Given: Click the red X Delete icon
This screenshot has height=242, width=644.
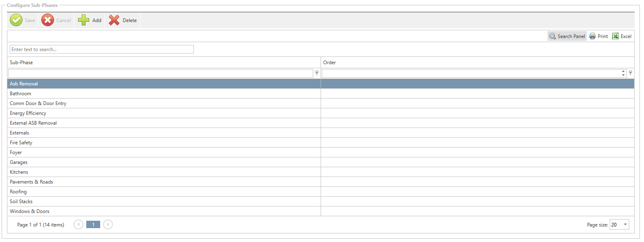Looking at the screenshot, I should point(114,20).
